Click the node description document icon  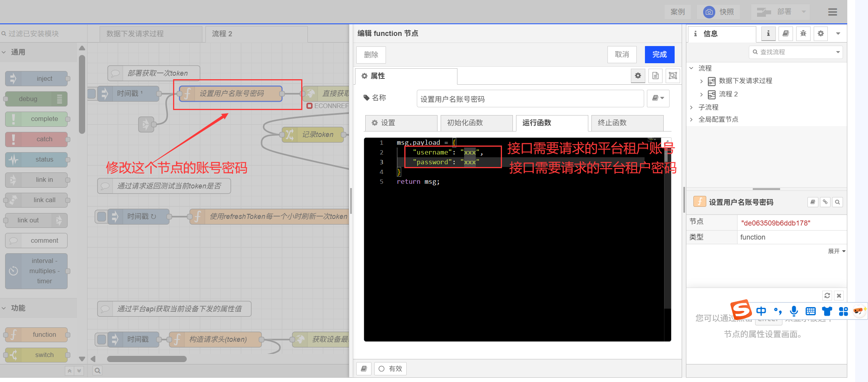655,76
